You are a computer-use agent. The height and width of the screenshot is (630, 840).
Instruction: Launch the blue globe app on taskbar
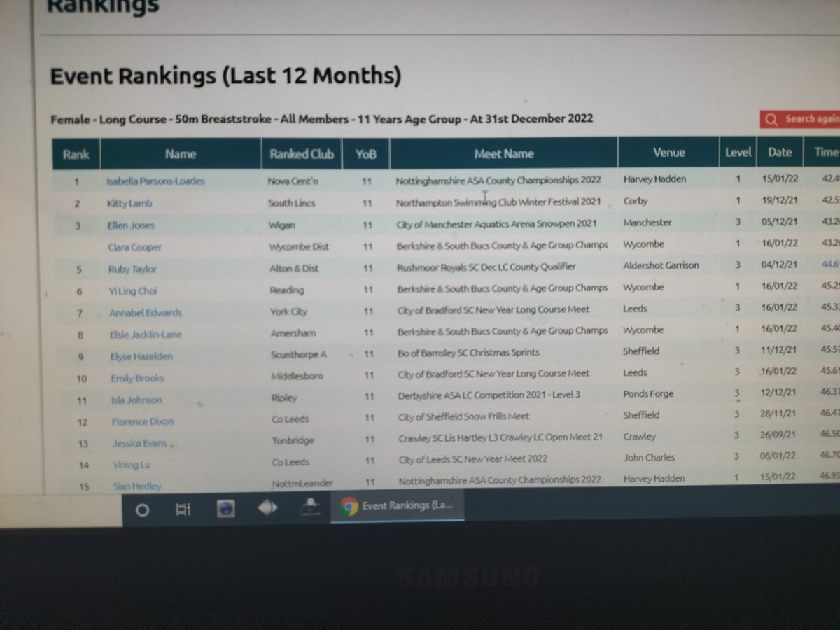pos(225,509)
